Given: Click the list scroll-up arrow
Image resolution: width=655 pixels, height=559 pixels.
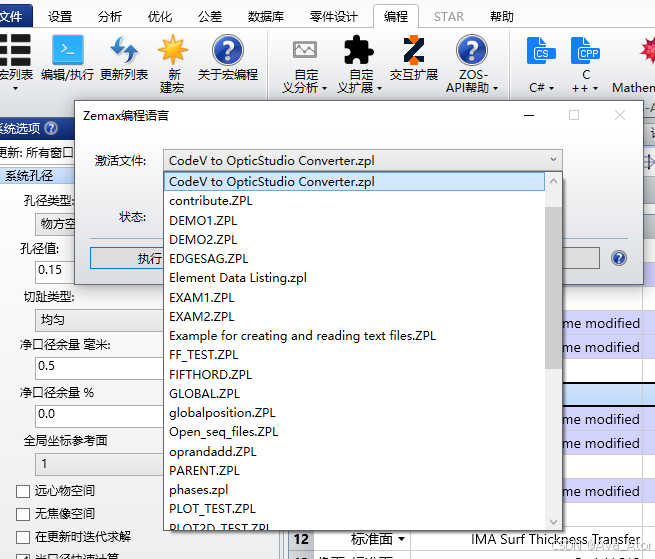Looking at the screenshot, I should click(x=553, y=181).
